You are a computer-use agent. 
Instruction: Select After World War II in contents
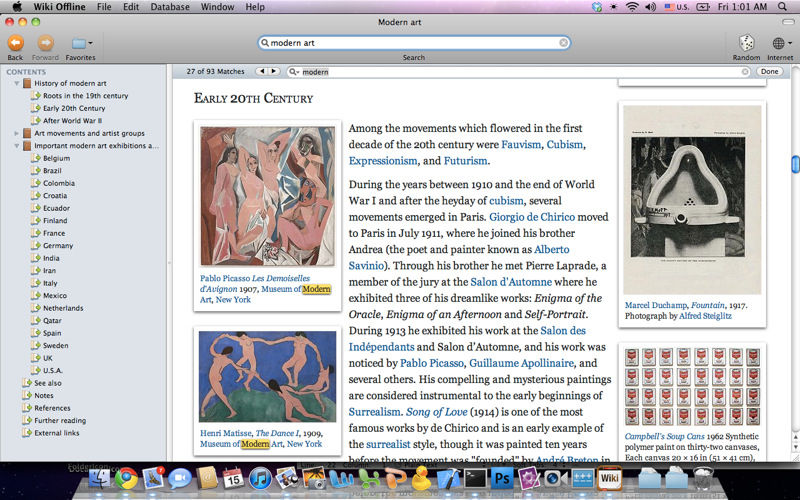pos(72,120)
